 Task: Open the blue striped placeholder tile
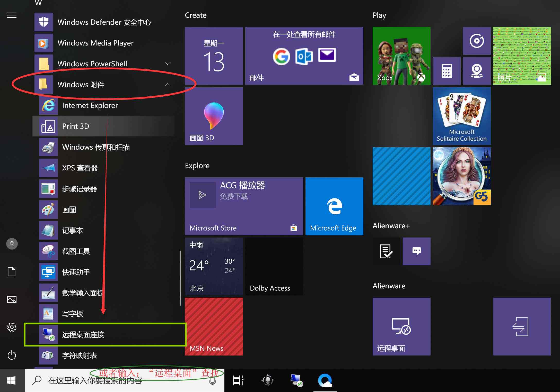click(x=401, y=176)
